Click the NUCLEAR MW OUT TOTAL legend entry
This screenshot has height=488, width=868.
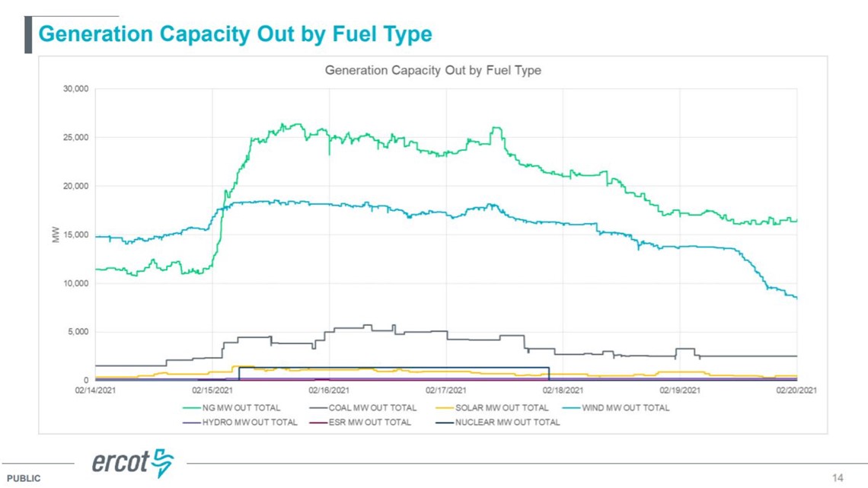[x=498, y=423]
